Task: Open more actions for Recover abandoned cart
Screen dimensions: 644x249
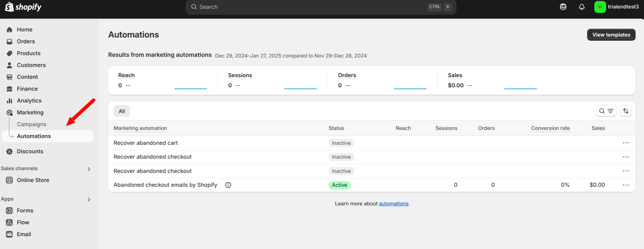Action: [x=625, y=143]
